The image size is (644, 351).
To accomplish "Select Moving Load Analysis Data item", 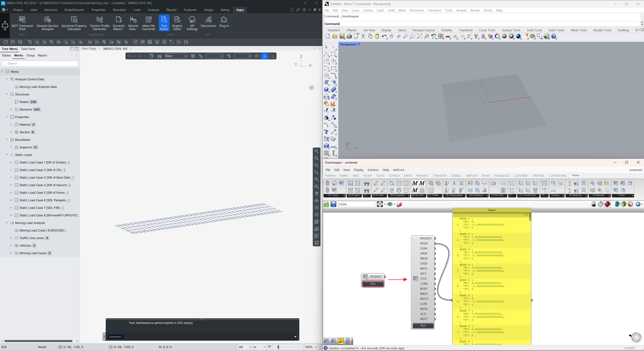I will tap(38, 87).
